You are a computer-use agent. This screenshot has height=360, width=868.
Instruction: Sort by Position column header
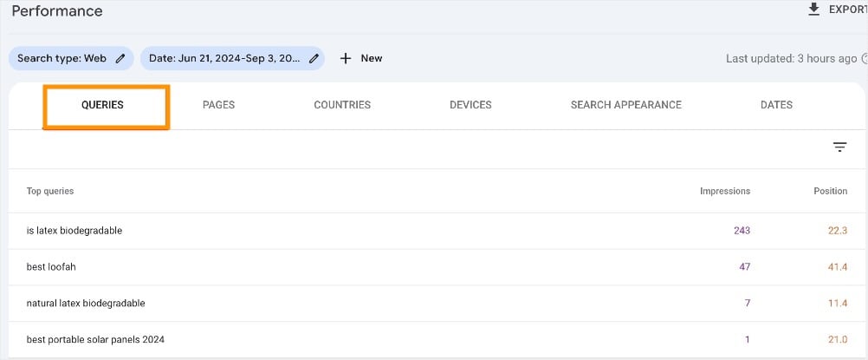point(831,191)
